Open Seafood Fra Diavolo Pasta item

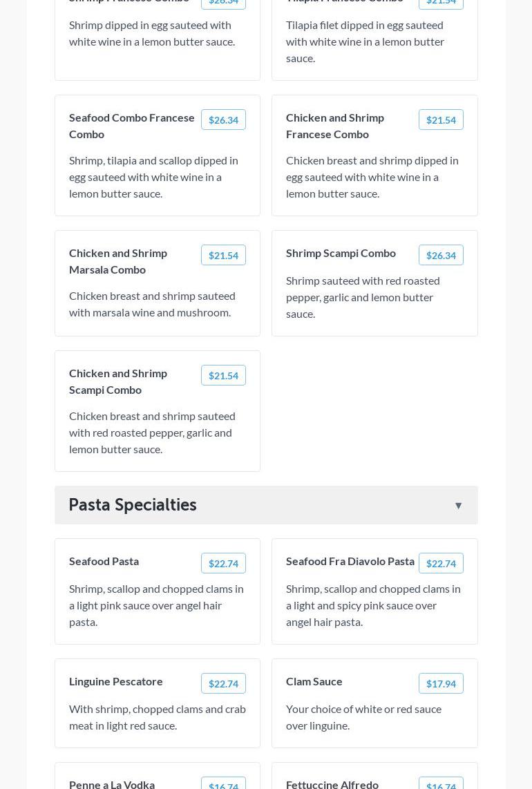[x=350, y=561]
